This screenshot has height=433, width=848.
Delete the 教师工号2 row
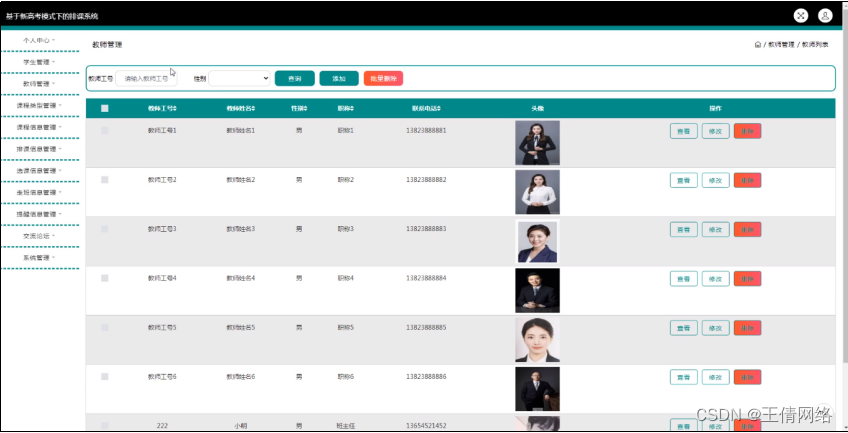(747, 180)
